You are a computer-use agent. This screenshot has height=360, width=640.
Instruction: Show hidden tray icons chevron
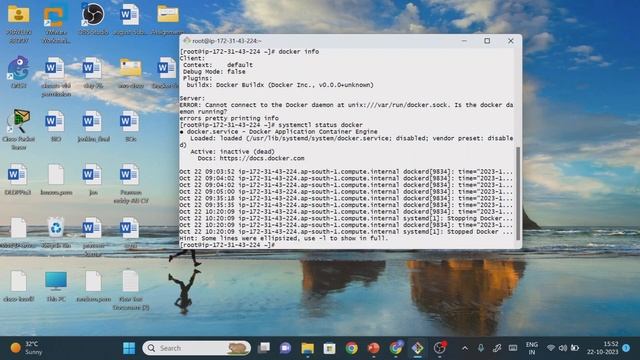(x=465, y=348)
